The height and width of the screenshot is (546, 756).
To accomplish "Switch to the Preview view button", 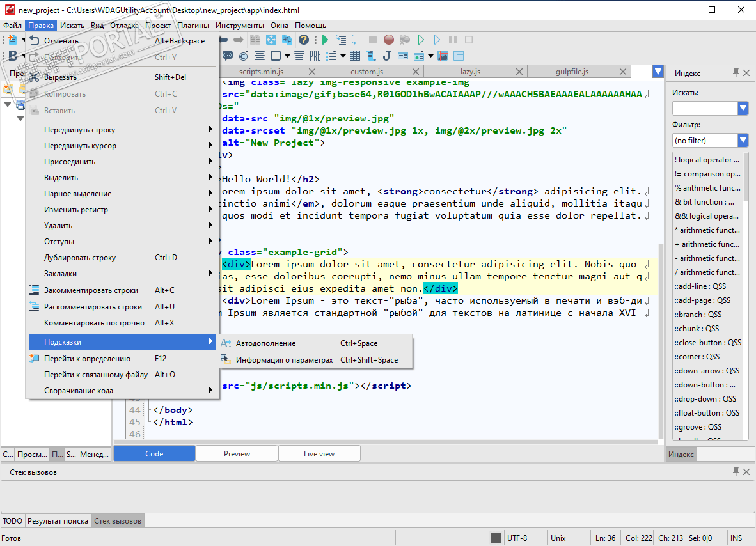I will click(237, 453).
